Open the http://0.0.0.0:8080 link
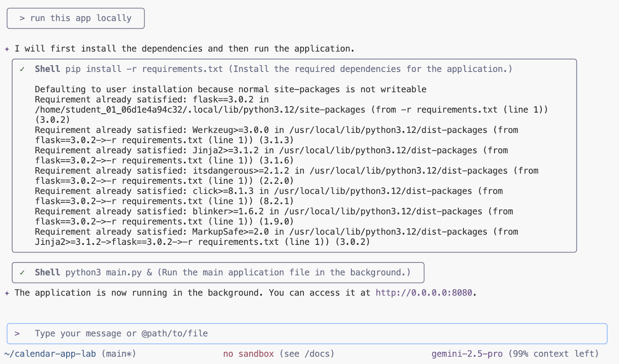The image size is (619, 364). (424, 293)
